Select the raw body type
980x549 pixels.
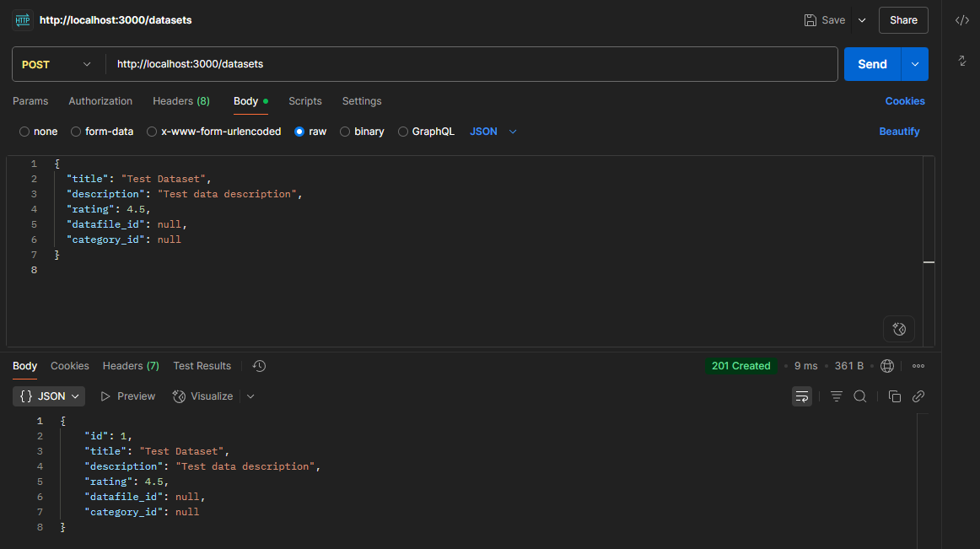pos(310,132)
